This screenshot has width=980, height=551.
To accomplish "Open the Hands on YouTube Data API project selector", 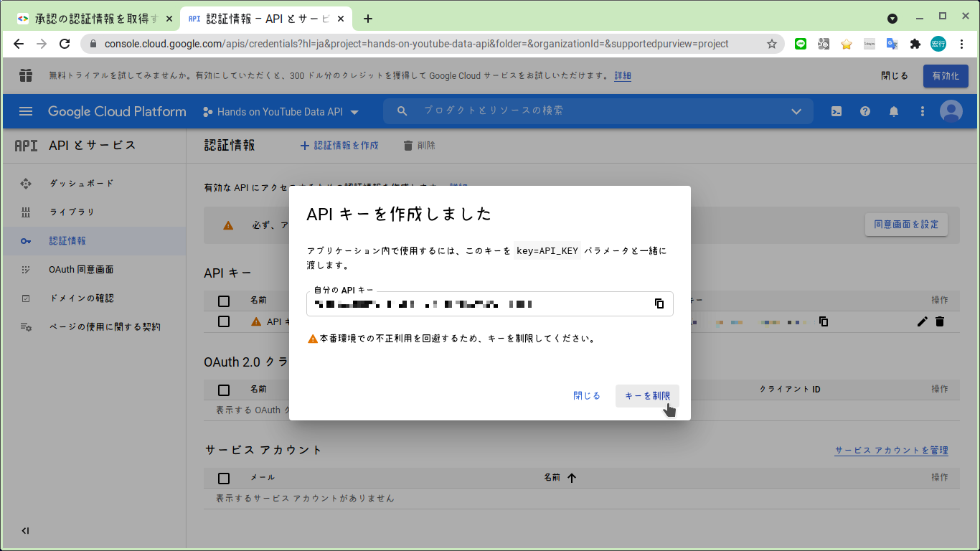I will [280, 111].
